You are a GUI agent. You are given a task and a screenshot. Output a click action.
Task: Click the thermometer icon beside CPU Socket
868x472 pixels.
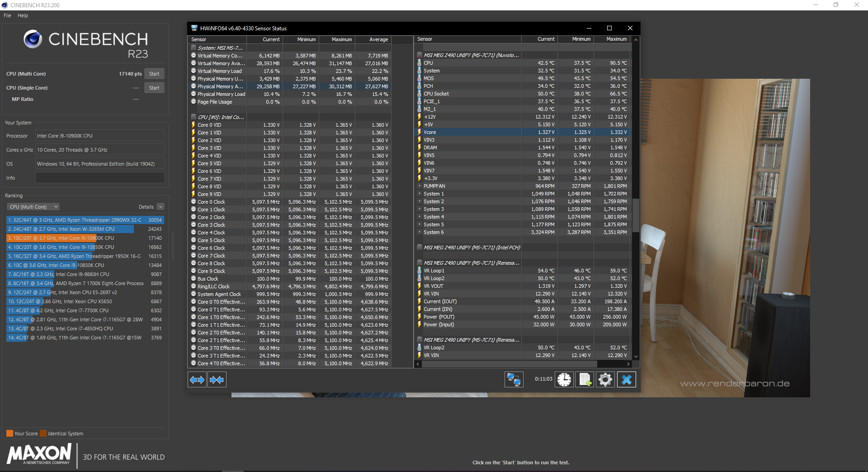[x=420, y=94]
